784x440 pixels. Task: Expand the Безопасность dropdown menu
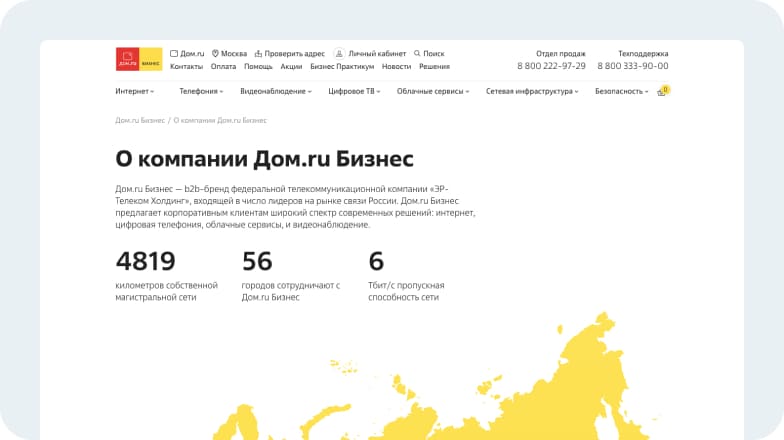point(622,91)
